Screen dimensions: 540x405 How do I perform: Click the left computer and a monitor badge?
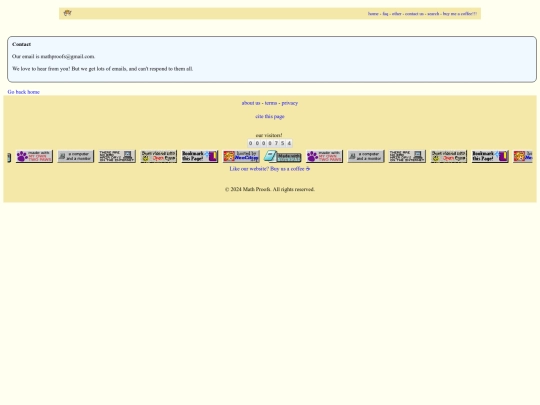[x=75, y=157]
